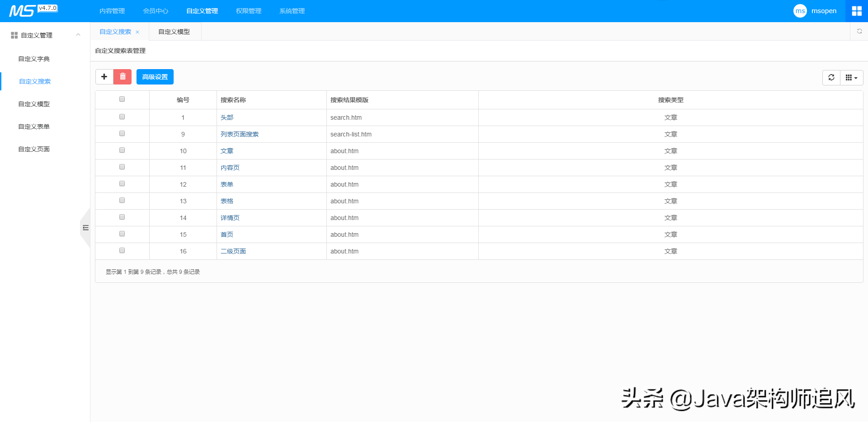Screen dimensions: 868x422
Task: Select 自定义表单 in the sidebar
Action: click(33, 126)
